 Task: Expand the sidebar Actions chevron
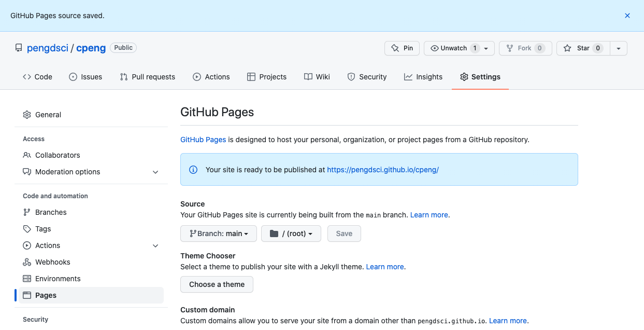[155, 245]
